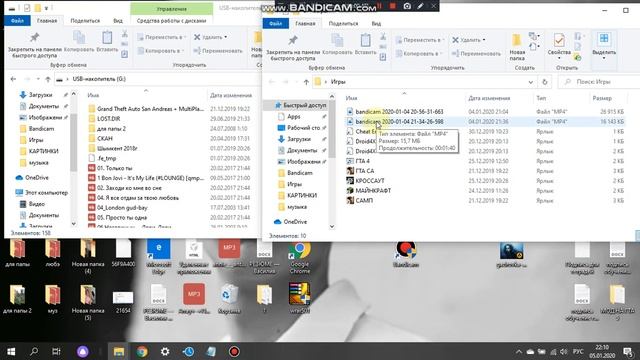Open the Google Chrome desktop shortcut
Viewport: 640px width, 360px height.
tap(300, 257)
